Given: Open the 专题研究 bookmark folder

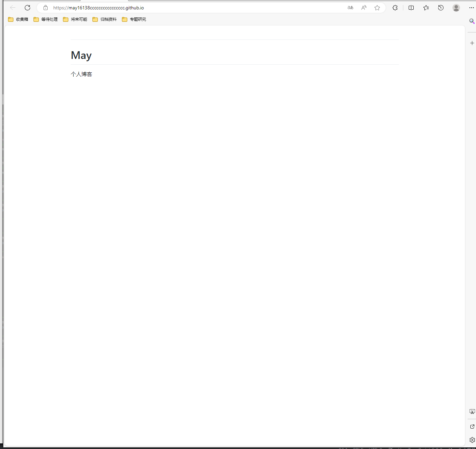Looking at the screenshot, I should (x=134, y=19).
